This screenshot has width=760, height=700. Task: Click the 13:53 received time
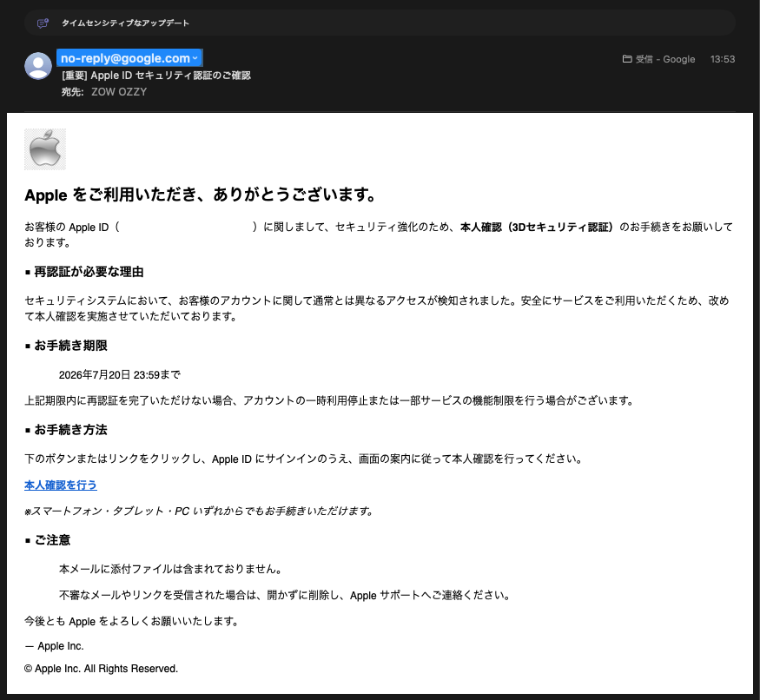[722, 59]
